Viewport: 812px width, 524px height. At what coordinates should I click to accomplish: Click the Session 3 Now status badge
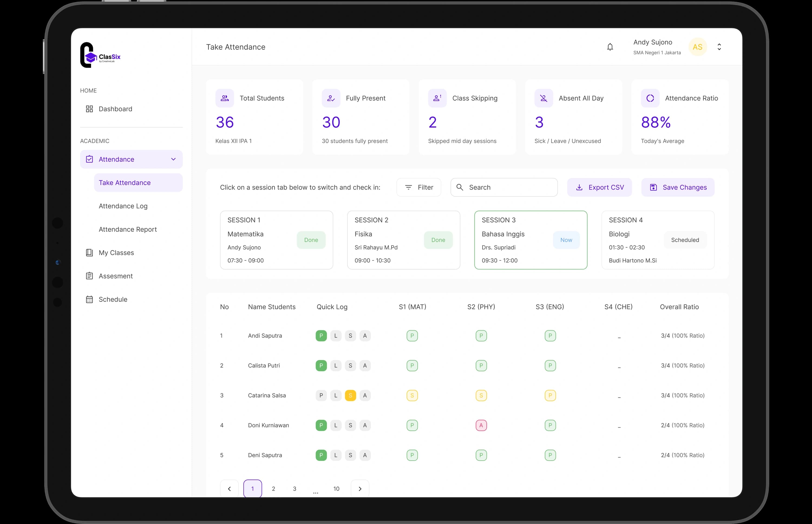(566, 240)
